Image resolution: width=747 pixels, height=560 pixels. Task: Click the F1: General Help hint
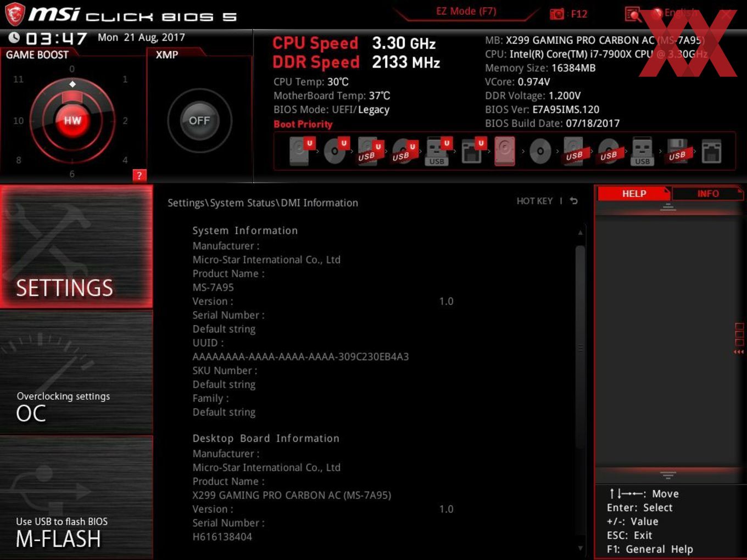tap(650, 549)
